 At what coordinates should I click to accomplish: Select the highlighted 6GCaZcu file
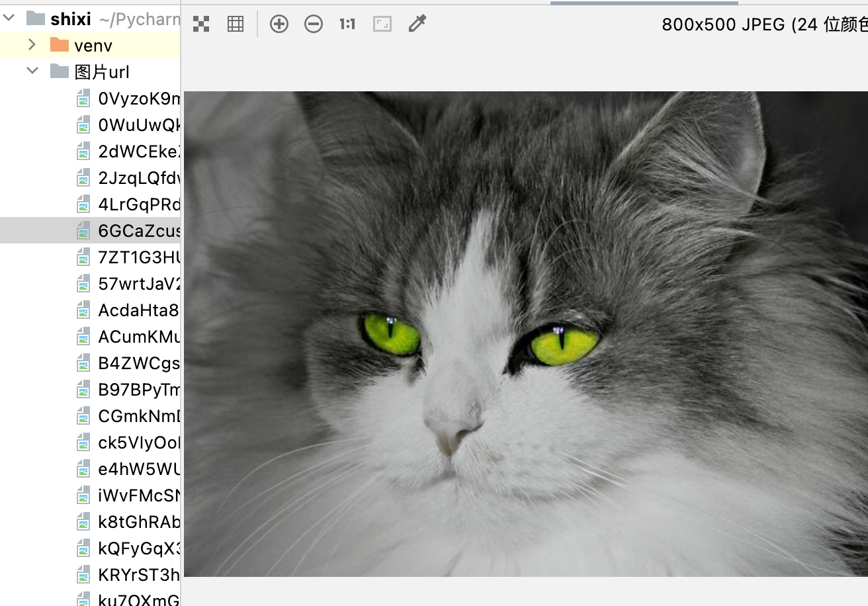pos(90,230)
